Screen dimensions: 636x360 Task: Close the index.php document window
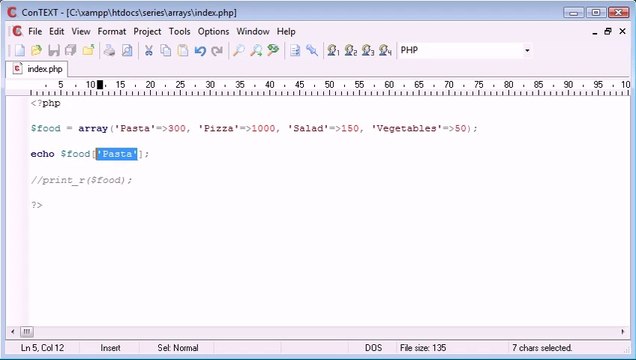(x=622, y=31)
